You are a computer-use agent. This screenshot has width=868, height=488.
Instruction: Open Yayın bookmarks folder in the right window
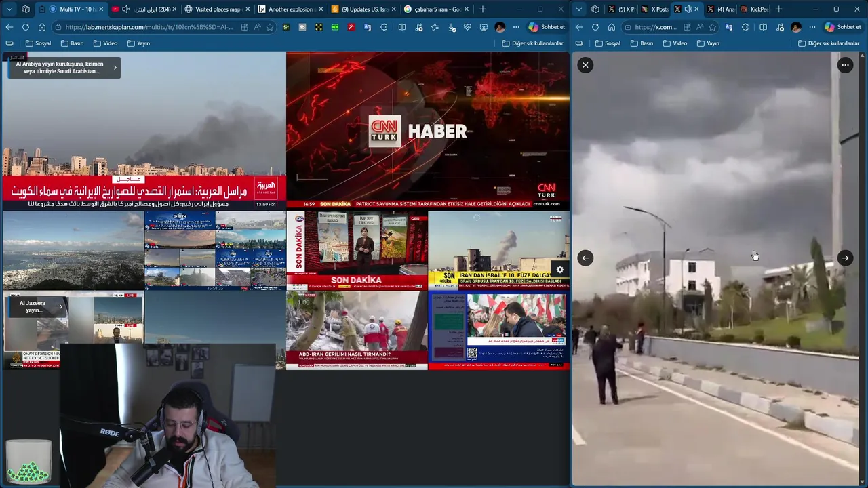pos(708,43)
